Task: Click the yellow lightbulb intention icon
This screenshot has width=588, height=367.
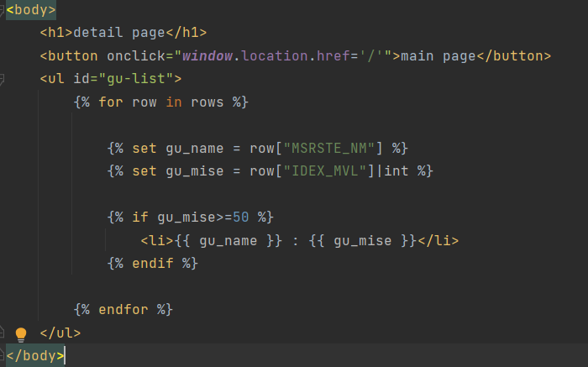Action: point(21,334)
